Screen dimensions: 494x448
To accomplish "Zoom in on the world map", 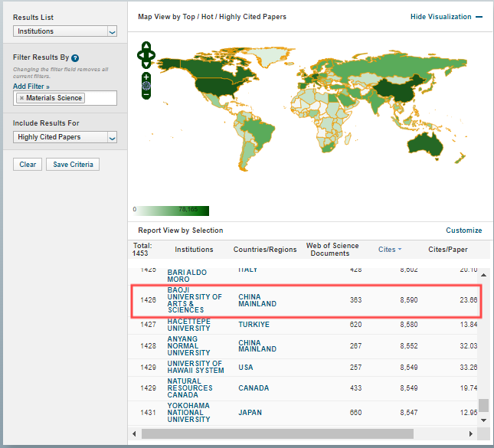I will point(146,77).
